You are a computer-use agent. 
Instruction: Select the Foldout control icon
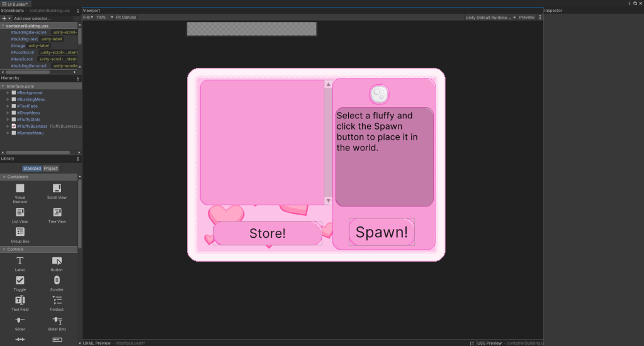click(x=57, y=300)
